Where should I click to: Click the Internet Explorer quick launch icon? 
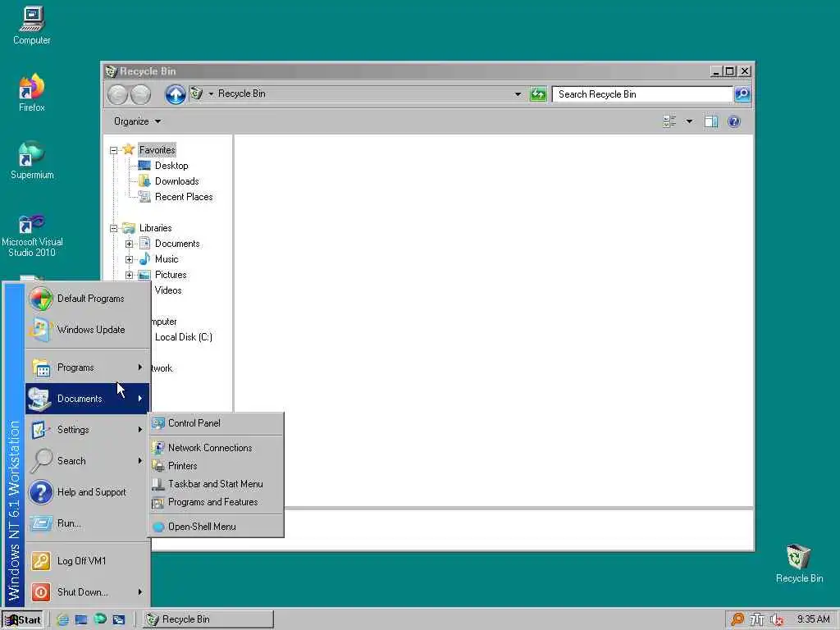click(x=62, y=619)
